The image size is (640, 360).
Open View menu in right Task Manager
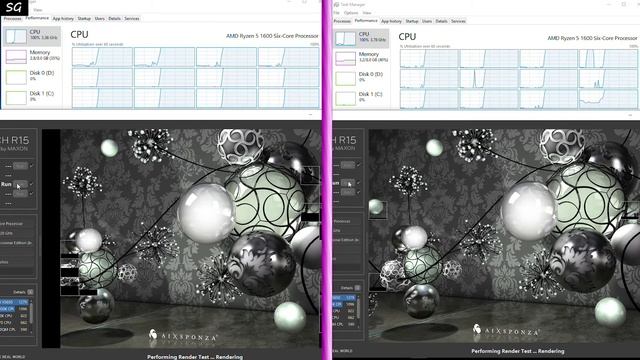tap(367, 13)
